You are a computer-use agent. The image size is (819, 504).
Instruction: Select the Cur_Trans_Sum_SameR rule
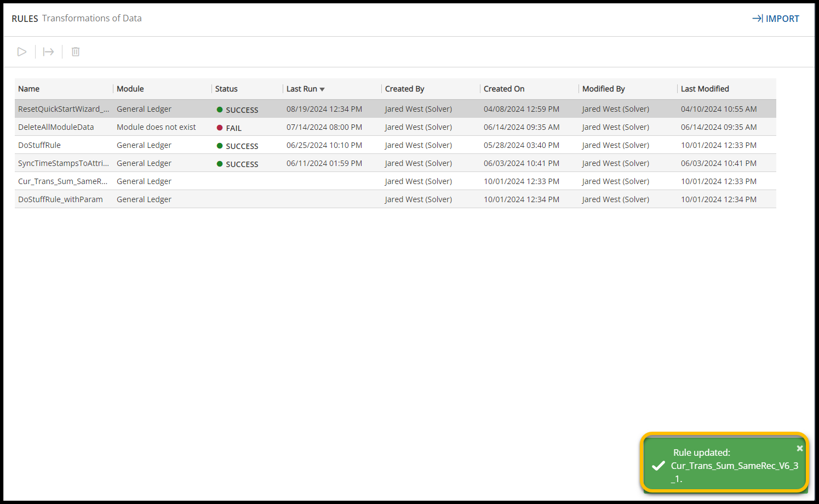[62, 181]
